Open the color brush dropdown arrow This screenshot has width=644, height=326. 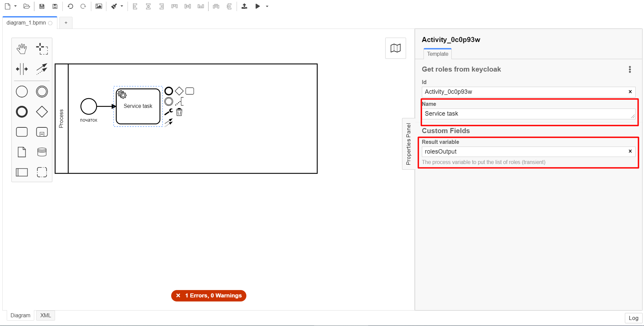pos(122,6)
